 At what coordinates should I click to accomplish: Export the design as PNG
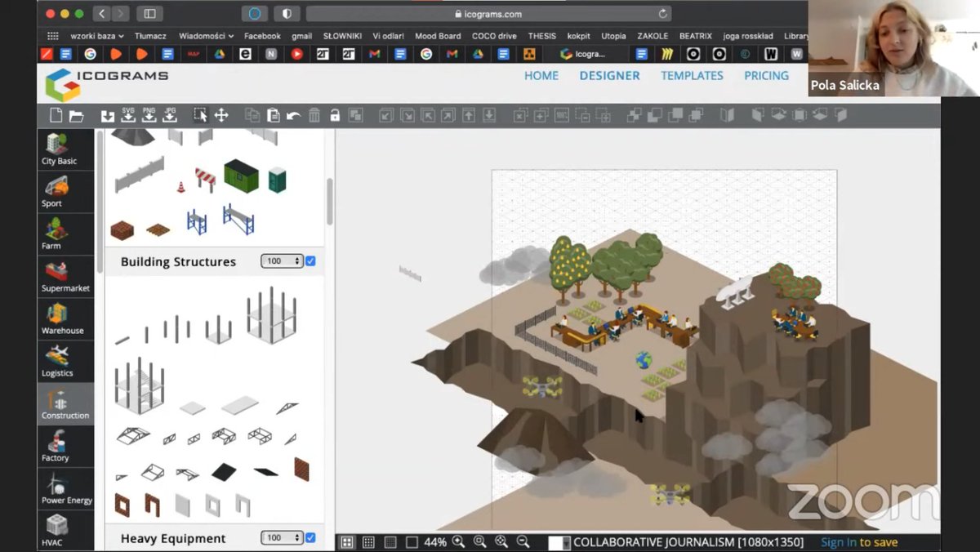(149, 114)
